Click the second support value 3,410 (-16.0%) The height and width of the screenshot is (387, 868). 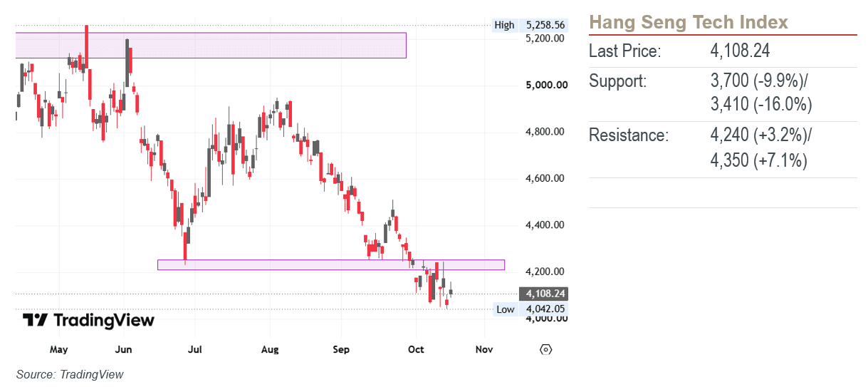pyautogui.click(x=761, y=104)
